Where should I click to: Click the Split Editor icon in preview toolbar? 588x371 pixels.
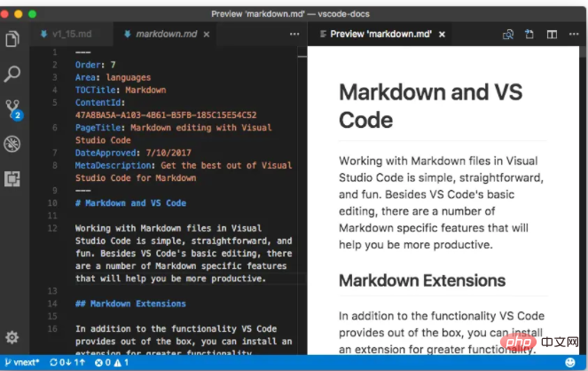(552, 35)
